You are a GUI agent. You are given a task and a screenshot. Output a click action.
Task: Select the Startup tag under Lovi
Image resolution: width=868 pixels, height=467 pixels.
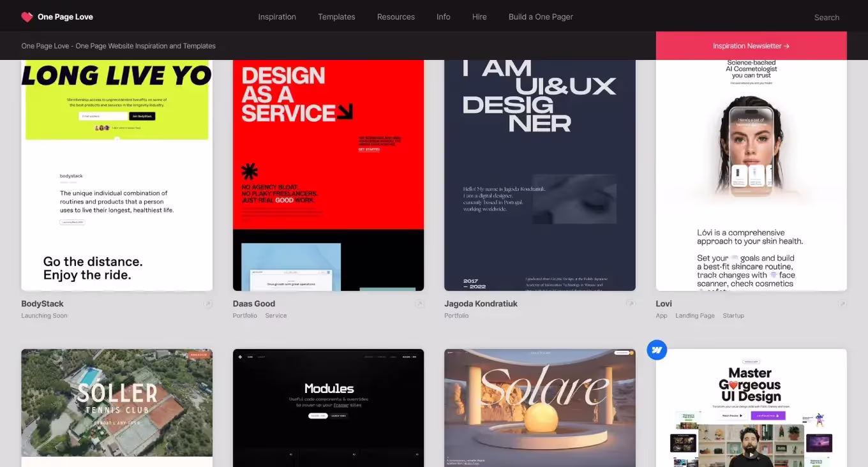tap(733, 316)
